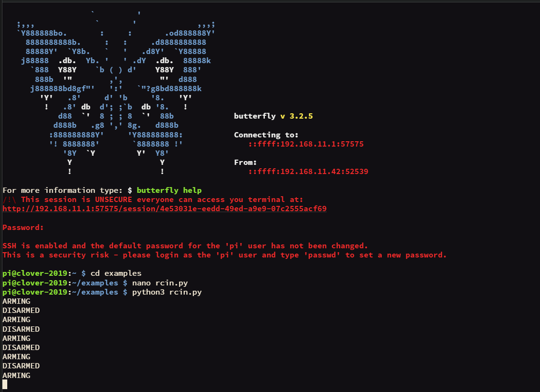540x392 pixels.
Task: Select the version number 3.2.5
Action: tap(301, 116)
